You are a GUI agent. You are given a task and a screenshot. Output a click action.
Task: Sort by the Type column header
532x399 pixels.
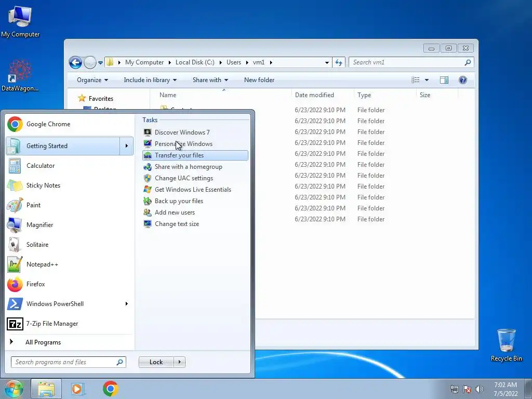pyautogui.click(x=385, y=95)
